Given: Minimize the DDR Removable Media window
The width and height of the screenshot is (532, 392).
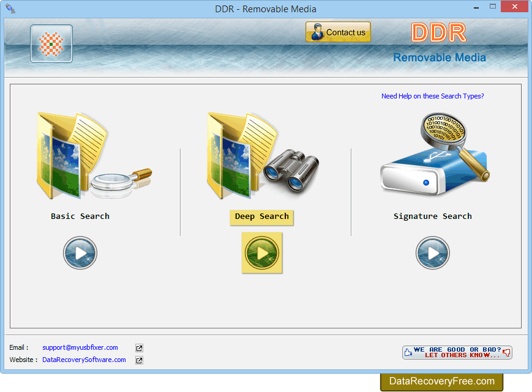Looking at the screenshot, I should (x=476, y=7).
